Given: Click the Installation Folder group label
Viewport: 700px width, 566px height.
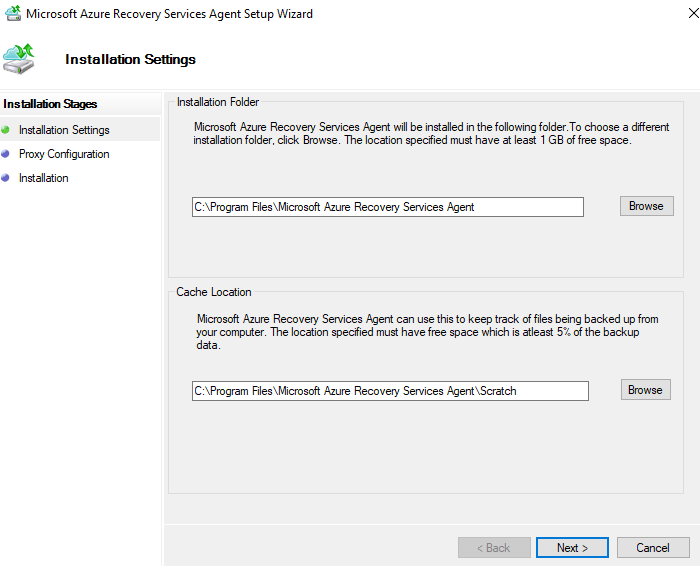Looking at the screenshot, I should point(218,102).
